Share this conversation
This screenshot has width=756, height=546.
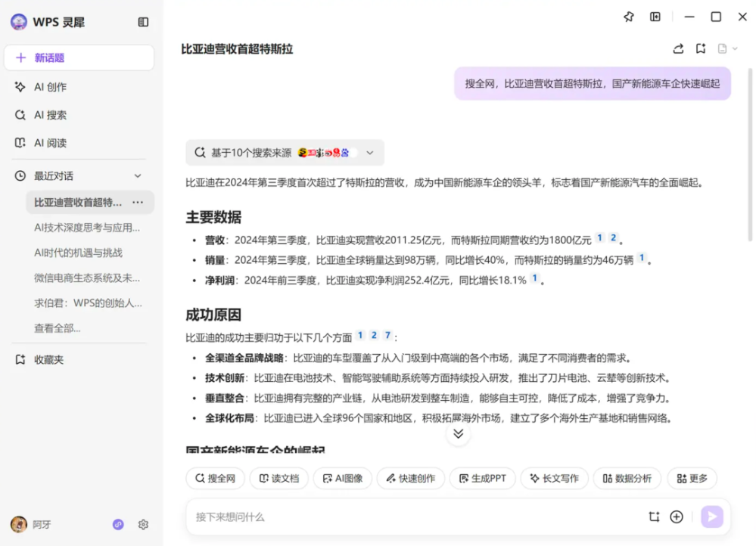678,48
